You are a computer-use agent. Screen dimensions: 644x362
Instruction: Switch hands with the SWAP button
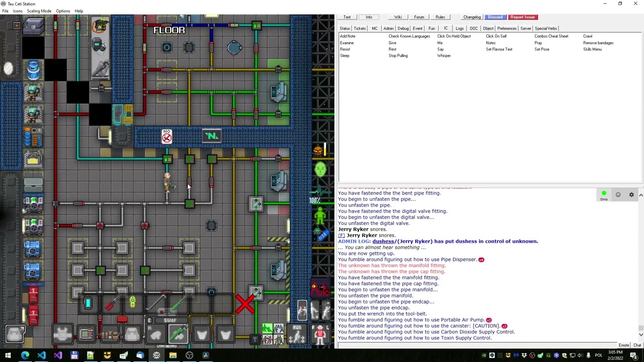click(170, 320)
